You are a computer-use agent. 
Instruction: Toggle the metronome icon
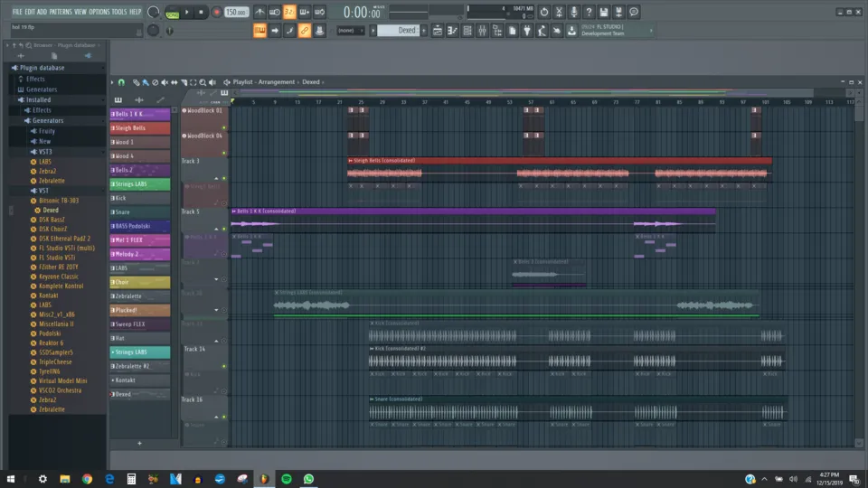[259, 12]
